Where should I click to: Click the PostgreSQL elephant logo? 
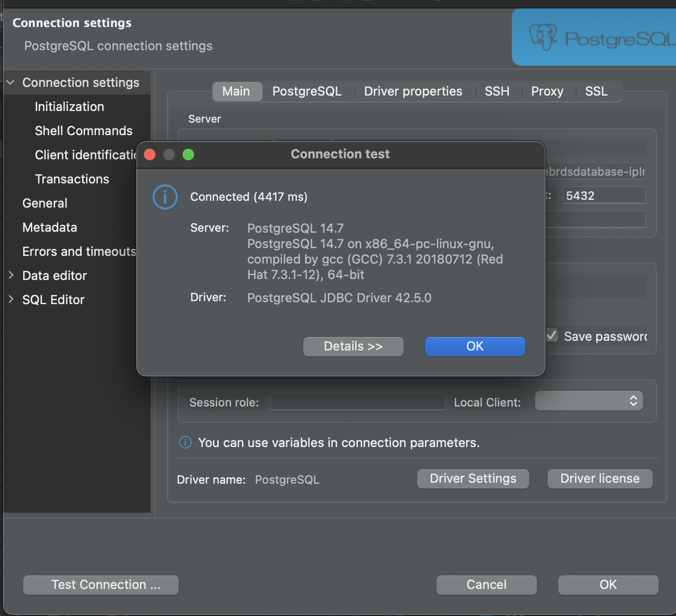543,36
